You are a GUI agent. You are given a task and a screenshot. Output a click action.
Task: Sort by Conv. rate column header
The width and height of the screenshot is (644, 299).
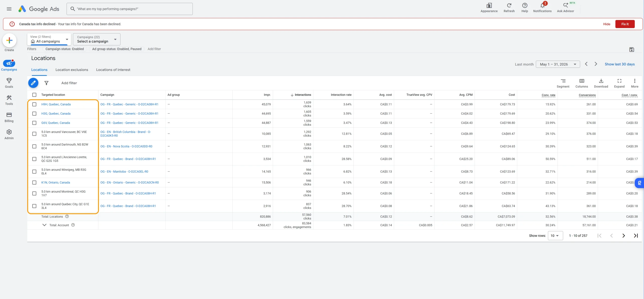coord(548,95)
